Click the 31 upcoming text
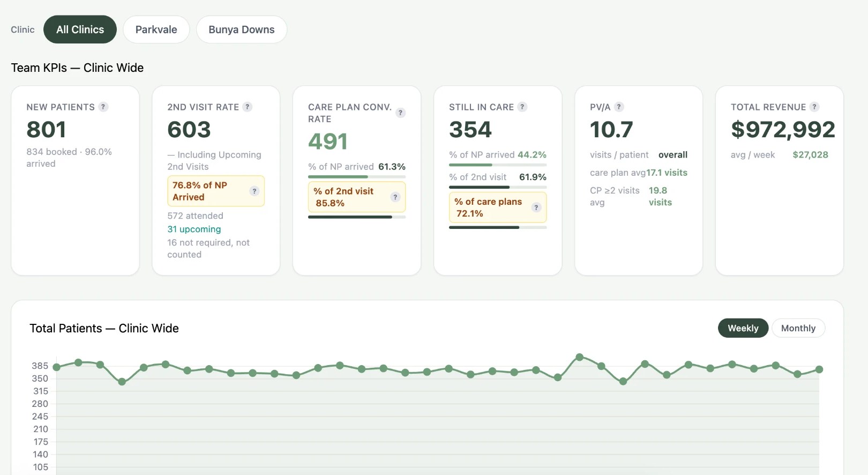Image resolution: width=868 pixels, height=475 pixels. click(194, 229)
